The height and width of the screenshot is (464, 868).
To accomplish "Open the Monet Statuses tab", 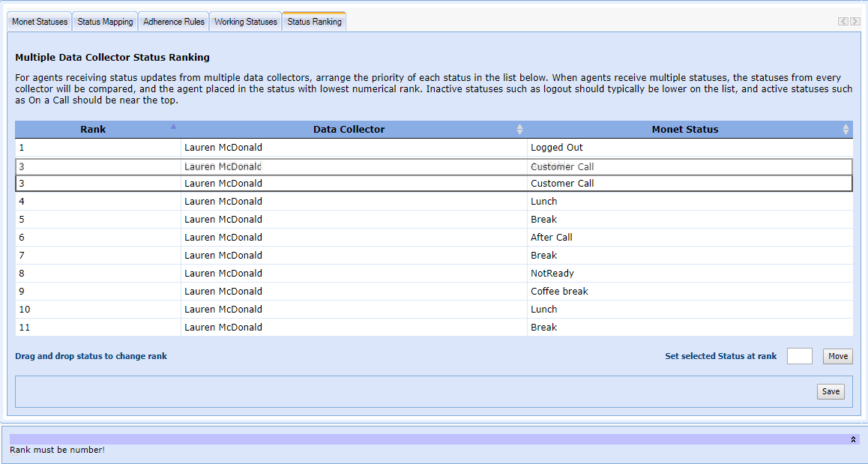I will pyautogui.click(x=40, y=22).
